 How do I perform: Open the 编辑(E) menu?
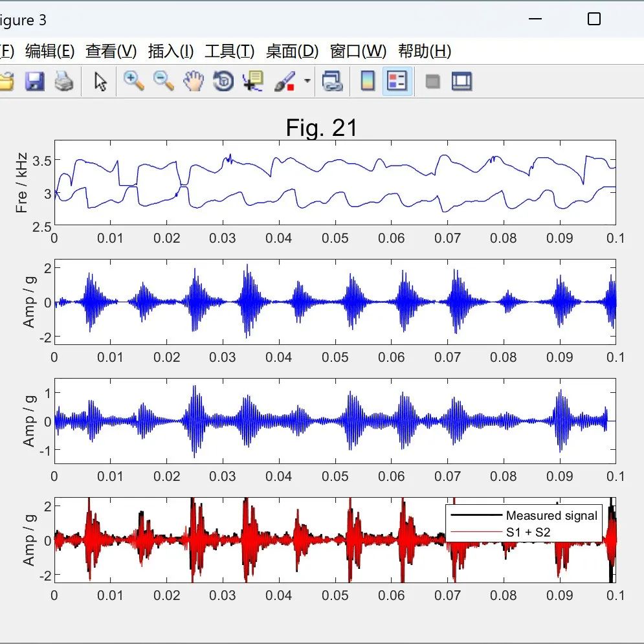[50, 51]
